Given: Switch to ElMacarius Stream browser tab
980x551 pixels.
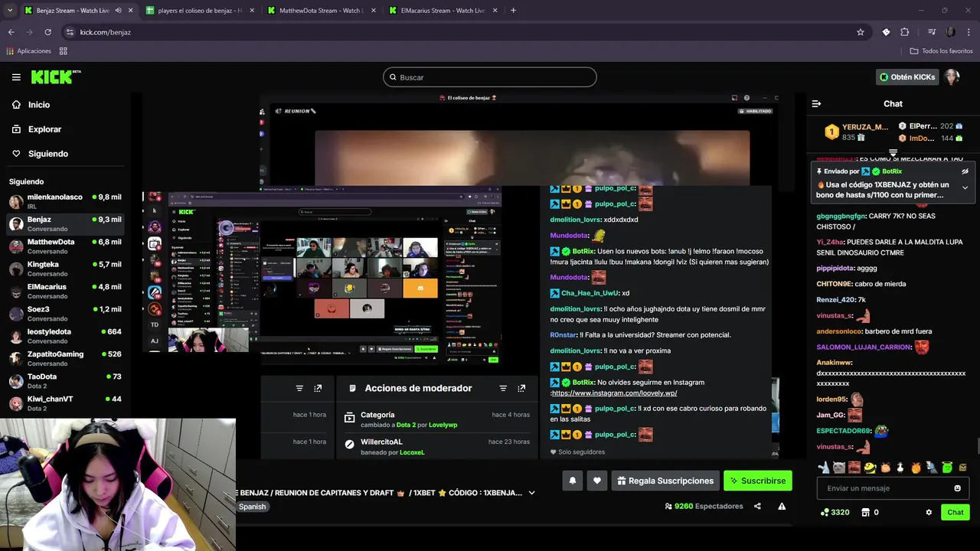Looking at the screenshot, I should pyautogui.click(x=443, y=11).
